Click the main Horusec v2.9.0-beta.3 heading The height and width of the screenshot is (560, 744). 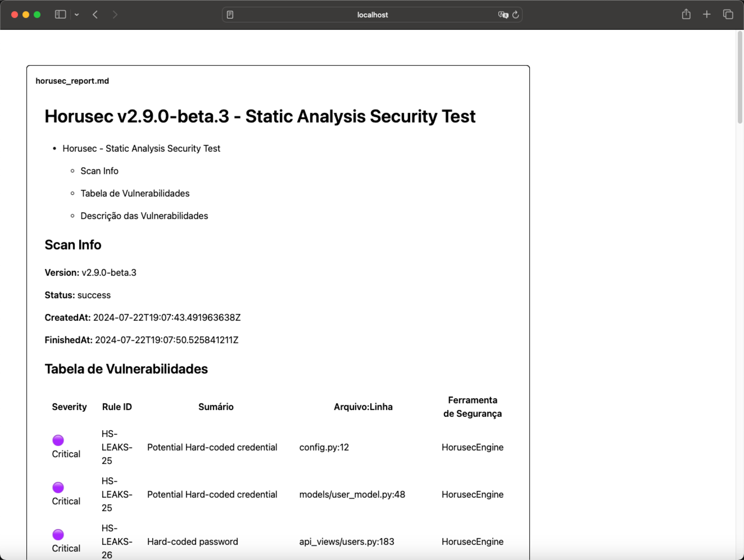(x=260, y=116)
